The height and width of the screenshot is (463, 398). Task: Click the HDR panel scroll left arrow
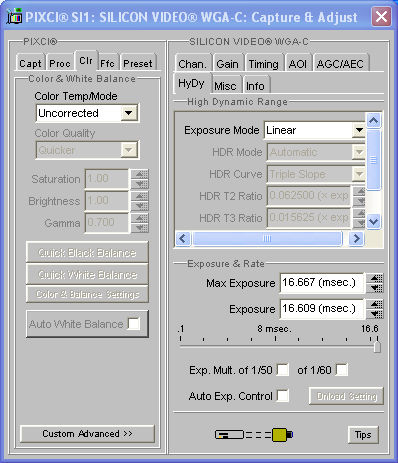[x=183, y=238]
